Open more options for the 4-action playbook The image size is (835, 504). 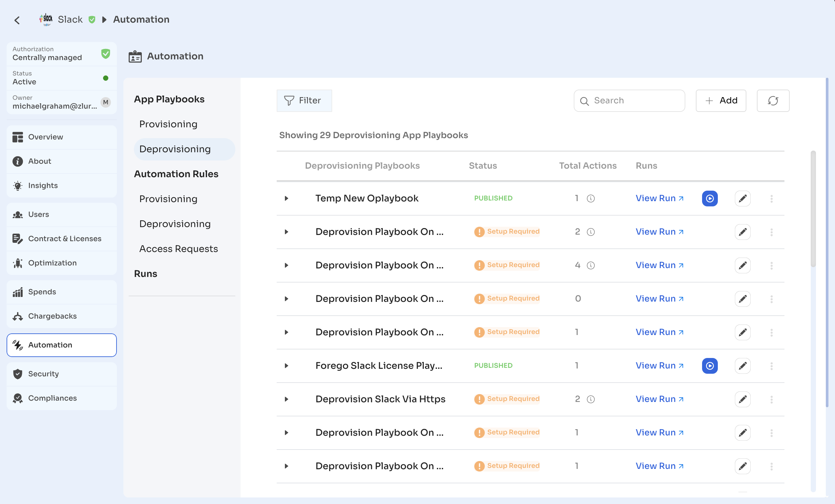point(771,266)
